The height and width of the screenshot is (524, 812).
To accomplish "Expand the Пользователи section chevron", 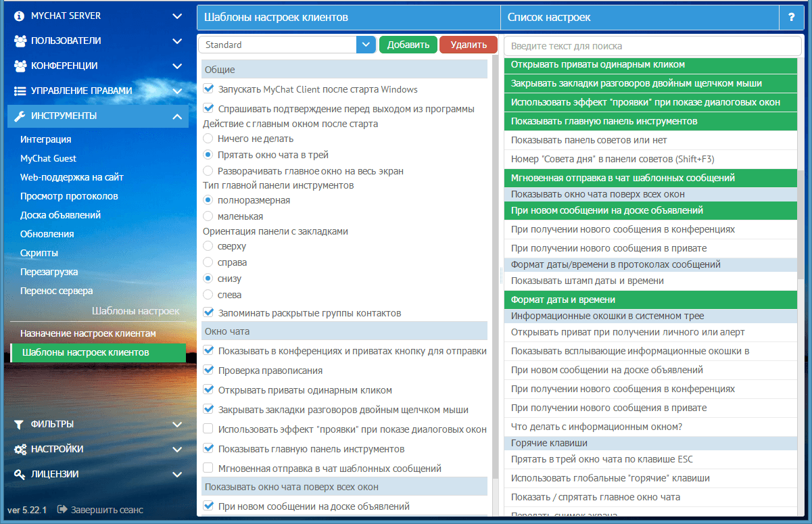I will (177, 41).
